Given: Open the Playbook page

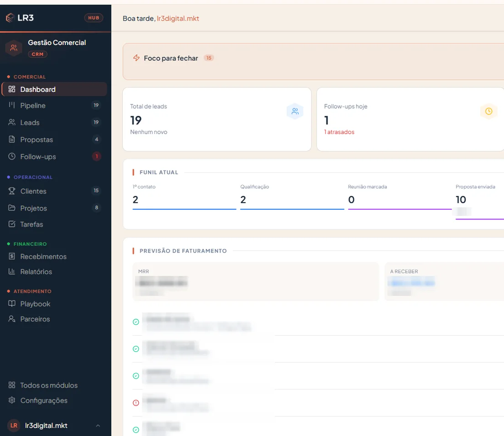Looking at the screenshot, I should [x=54, y=304].
